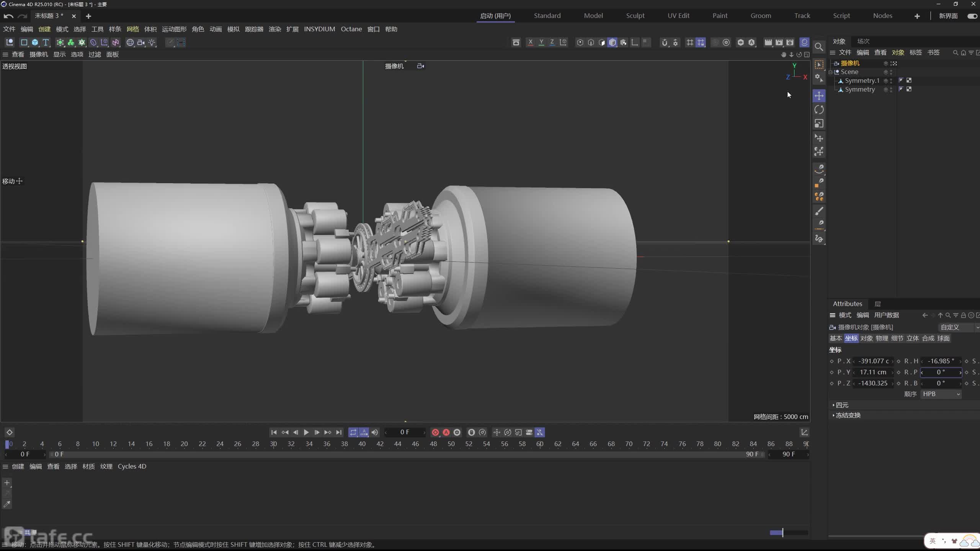Add a new project tab with plus
980x551 pixels.
click(88, 16)
